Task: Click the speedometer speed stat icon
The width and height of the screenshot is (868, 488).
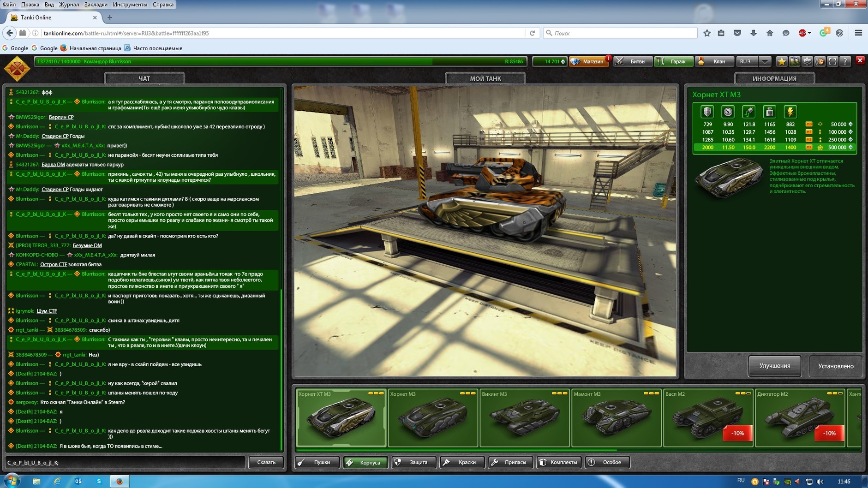Action: [x=728, y=112]
